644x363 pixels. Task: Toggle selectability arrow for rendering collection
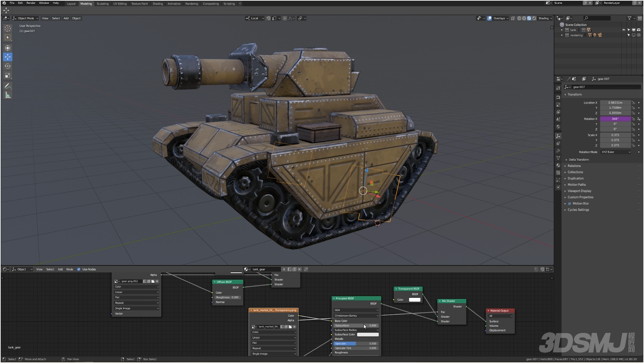pos(629,35)
